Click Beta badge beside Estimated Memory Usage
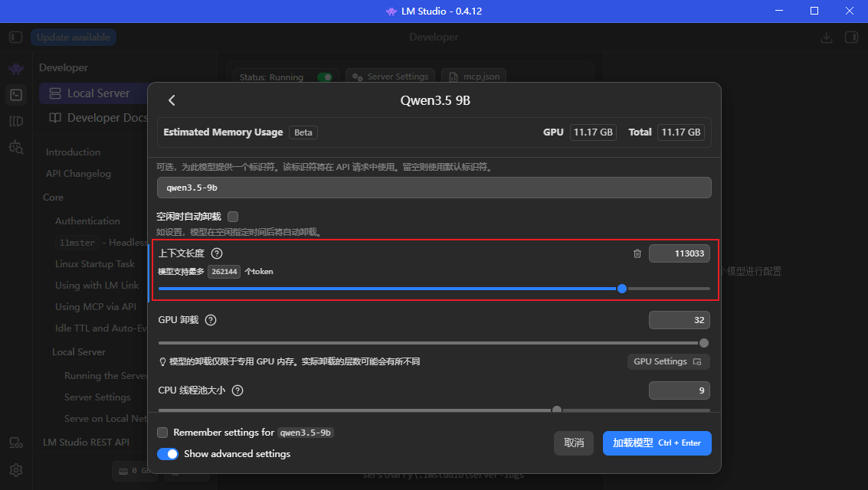 [x=303, y=132]
